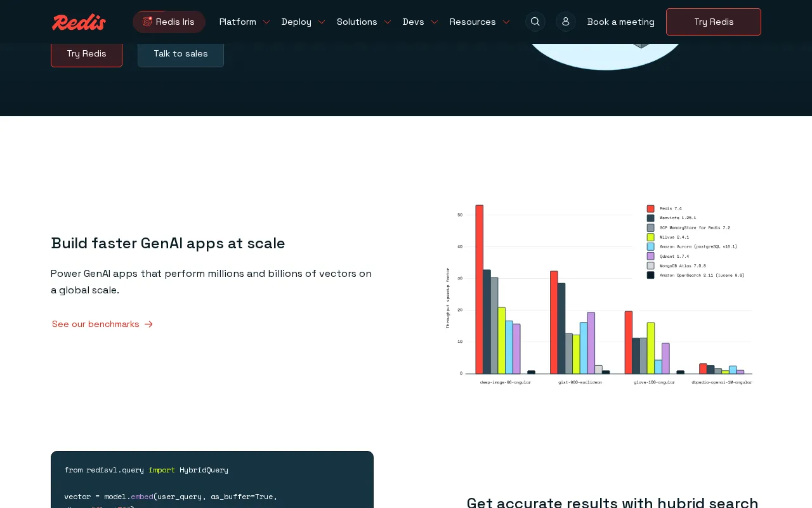Expand the Devs chevron

click(x=435, y=22)
